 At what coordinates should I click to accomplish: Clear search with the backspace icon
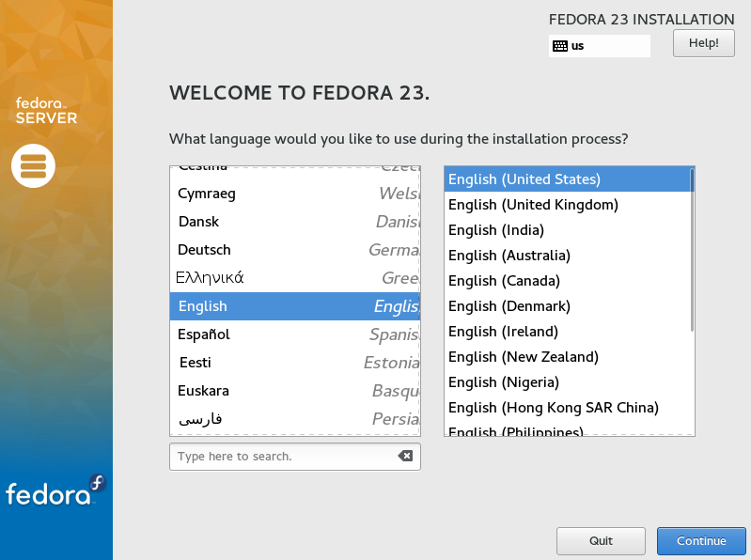click(405, 456)
